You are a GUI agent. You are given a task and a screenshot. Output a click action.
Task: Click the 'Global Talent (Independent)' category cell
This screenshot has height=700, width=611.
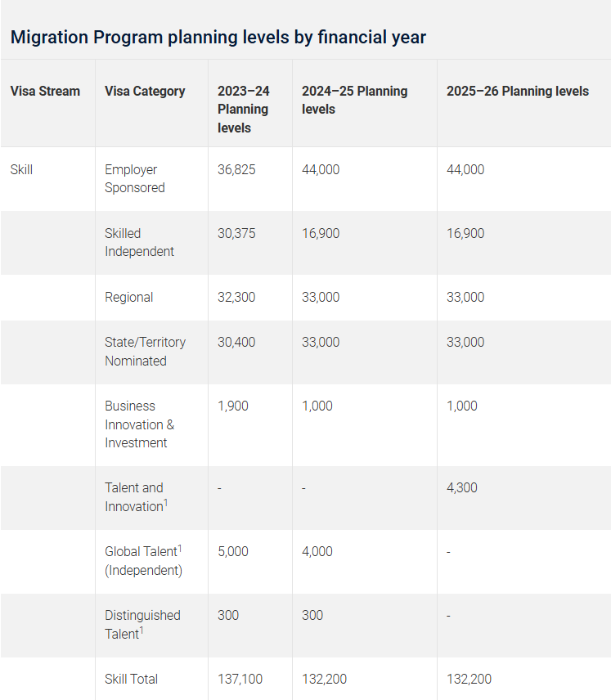pos(143,561)
